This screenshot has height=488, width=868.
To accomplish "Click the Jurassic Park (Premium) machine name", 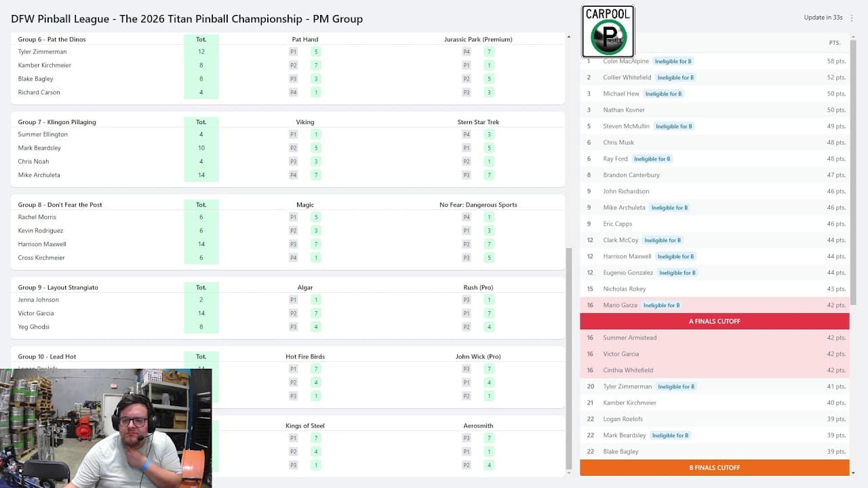I will pyautogui.click(x=478, y=39).
